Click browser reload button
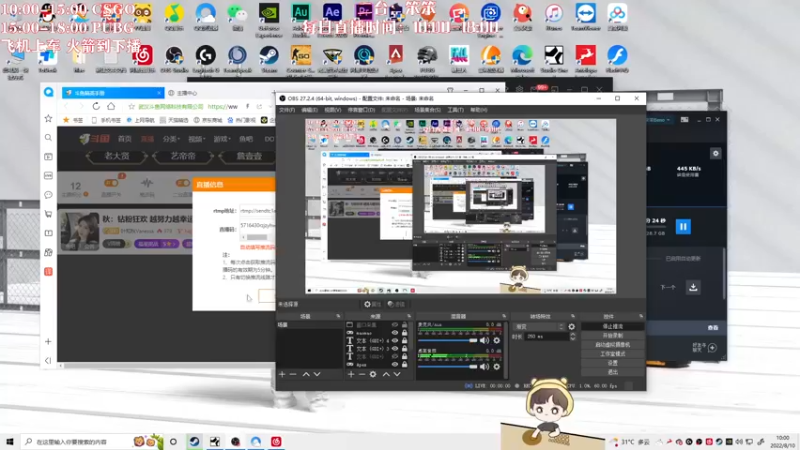This screenshot has width=800, height=450. pos(96,106)
